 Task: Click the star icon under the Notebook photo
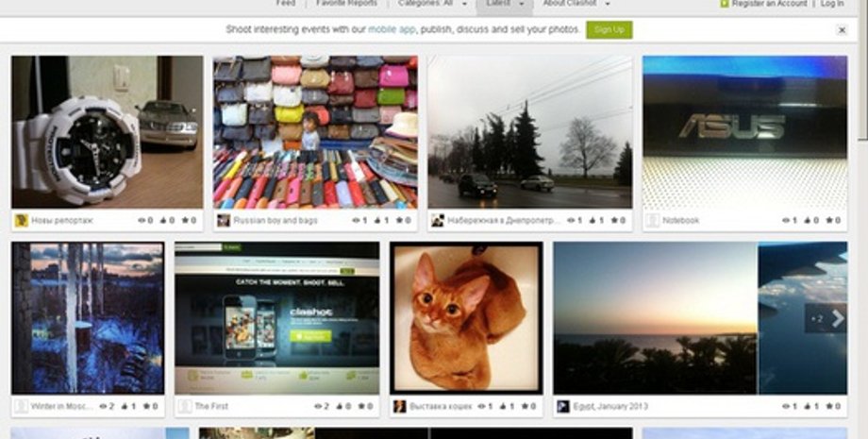click(828, 220)
